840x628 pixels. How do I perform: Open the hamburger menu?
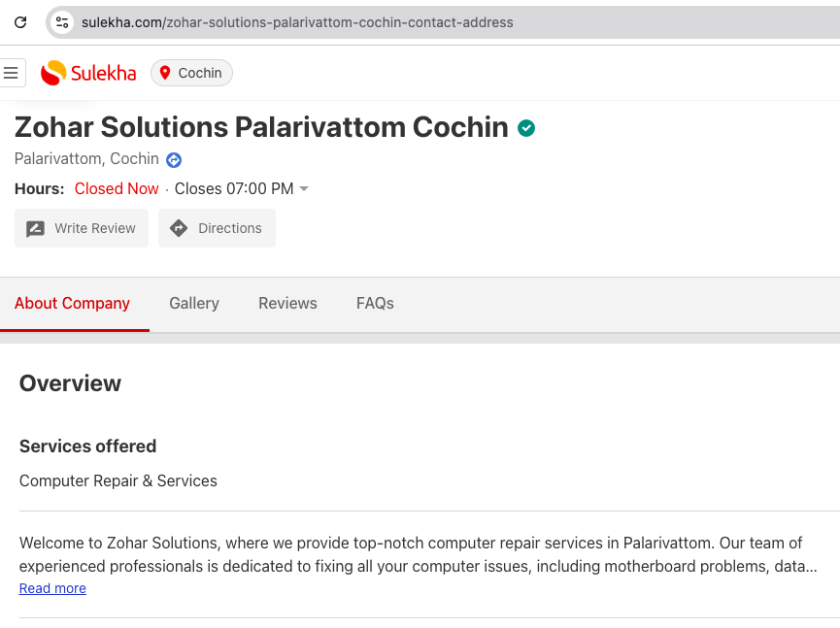(x=12, y=73)
